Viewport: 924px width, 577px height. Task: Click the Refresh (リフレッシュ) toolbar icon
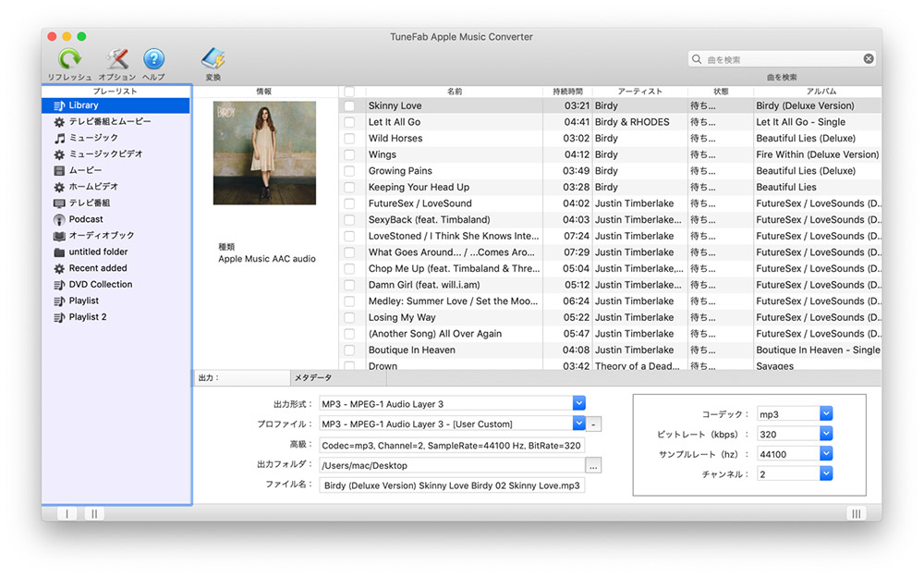point(69,59)
